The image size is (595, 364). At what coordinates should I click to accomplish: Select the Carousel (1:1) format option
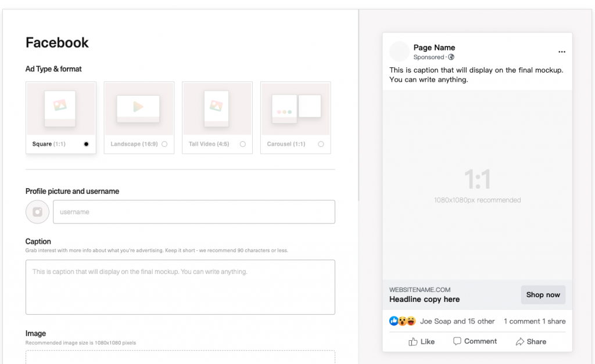[x=321, y=144]
